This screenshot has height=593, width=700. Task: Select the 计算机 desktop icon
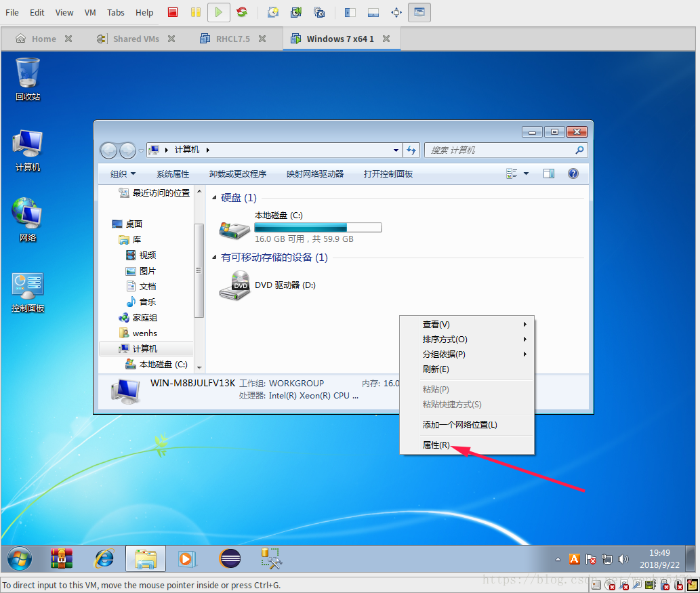click(x=28, y=150)
